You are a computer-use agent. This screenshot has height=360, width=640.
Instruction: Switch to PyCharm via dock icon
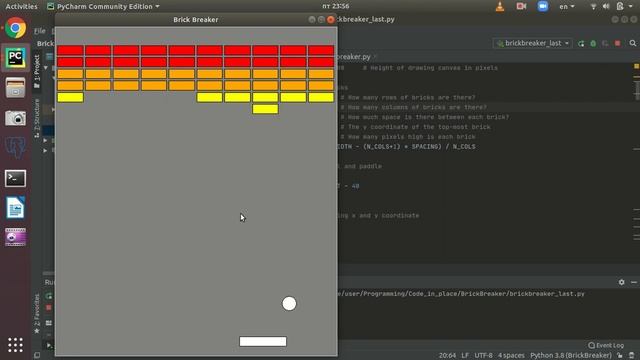(16, 58)
